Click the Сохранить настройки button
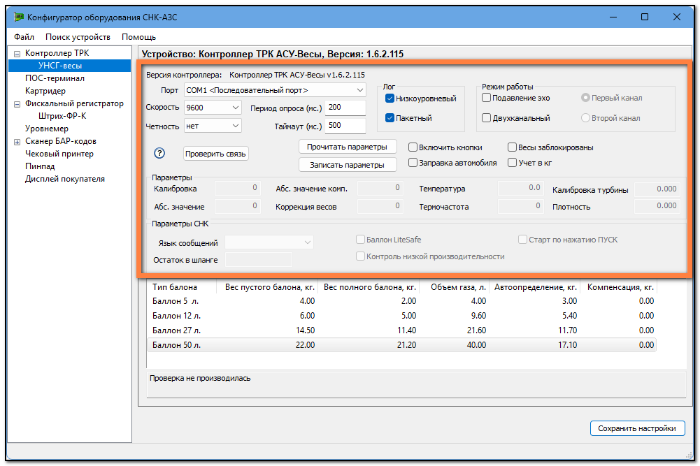700x466 pixels. click(637, 429)
